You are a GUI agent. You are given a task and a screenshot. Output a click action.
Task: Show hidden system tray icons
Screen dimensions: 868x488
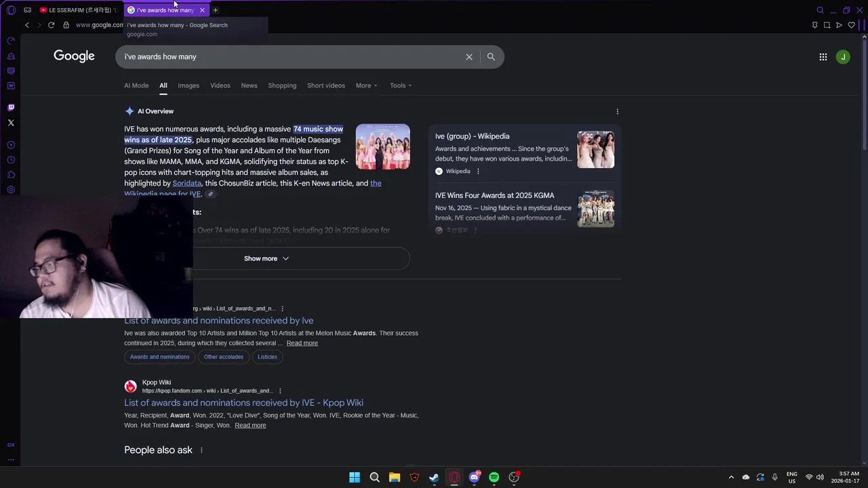tap(731, 477)
